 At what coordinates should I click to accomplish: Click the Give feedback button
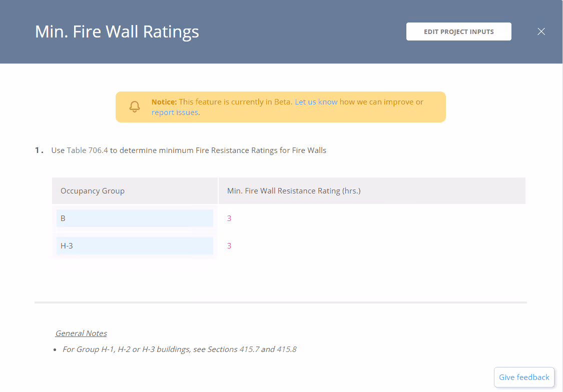(524, 377)
